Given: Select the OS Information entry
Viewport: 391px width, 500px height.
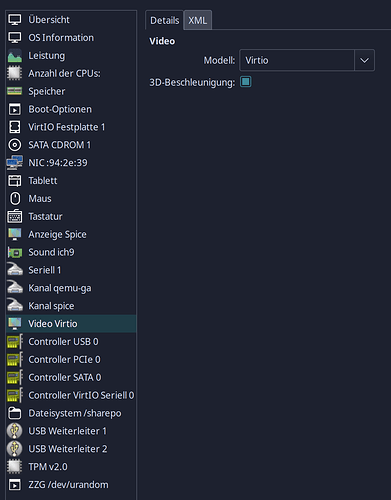Looking at the screenshot, I should (x=71, y=38).
